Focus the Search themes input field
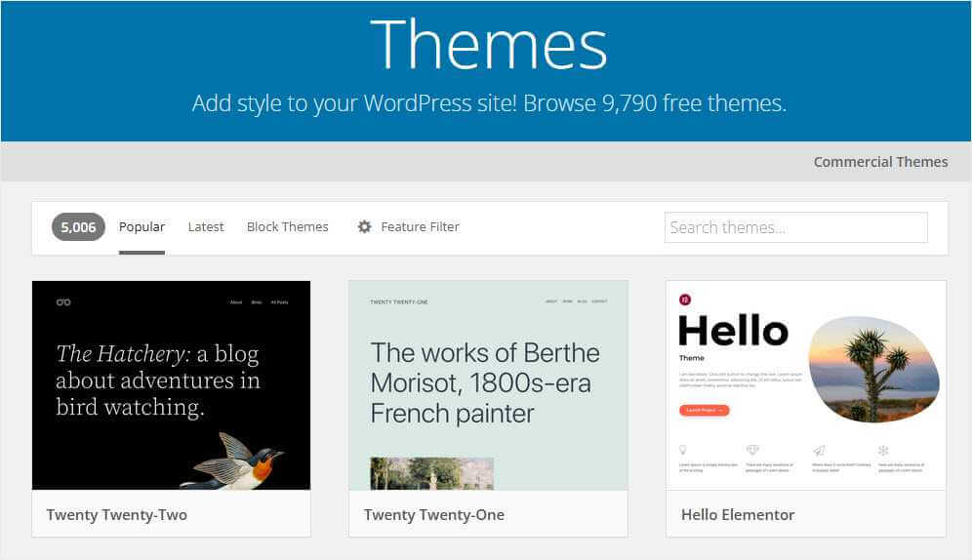 tap(796, 227)
